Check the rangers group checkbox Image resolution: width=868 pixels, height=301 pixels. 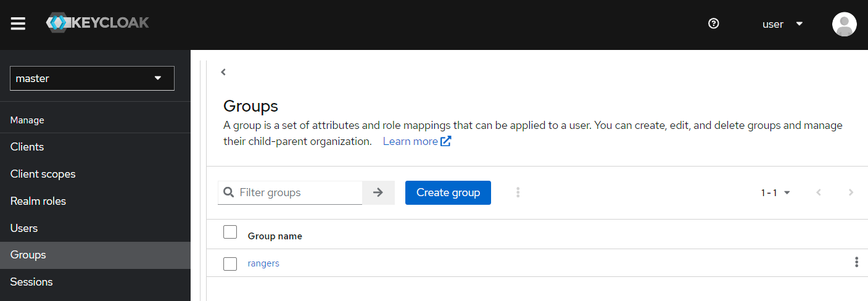(x=230, y=264)
